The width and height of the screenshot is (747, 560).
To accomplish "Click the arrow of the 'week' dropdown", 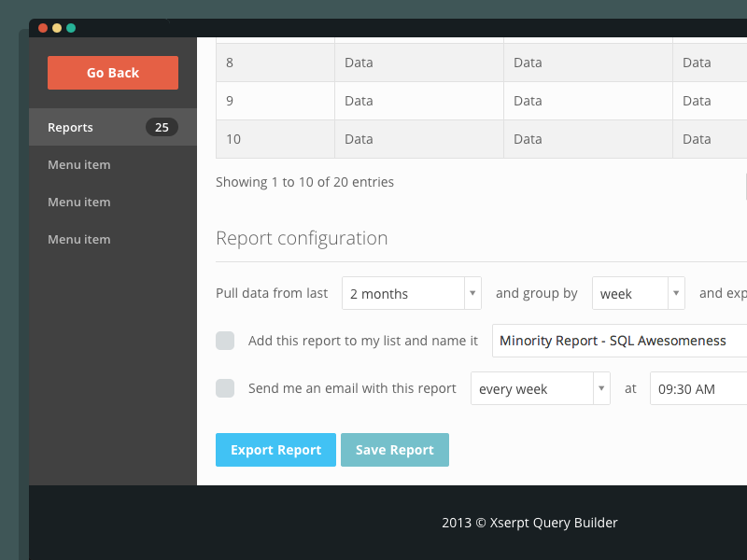I will point(676,293).
